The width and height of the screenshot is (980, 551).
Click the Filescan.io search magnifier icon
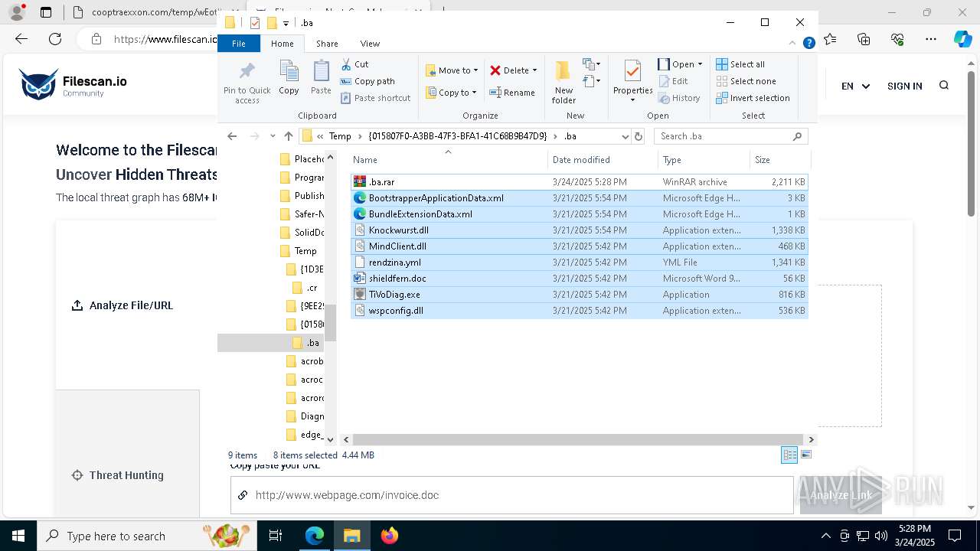(944, 86)
